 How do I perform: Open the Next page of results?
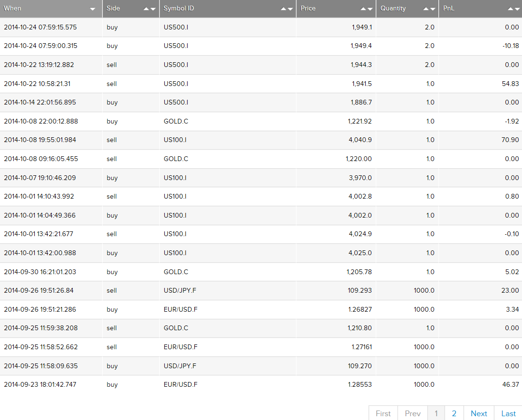[x=479, y=413]
